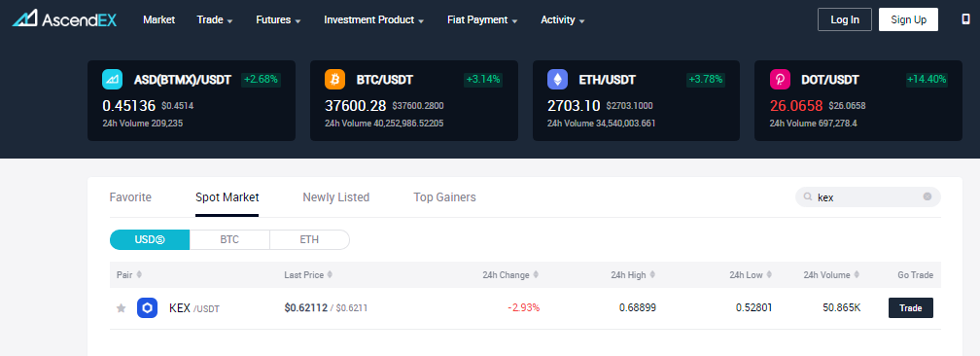Click the 2703.10 ETH price

click(x=574, y=106)
